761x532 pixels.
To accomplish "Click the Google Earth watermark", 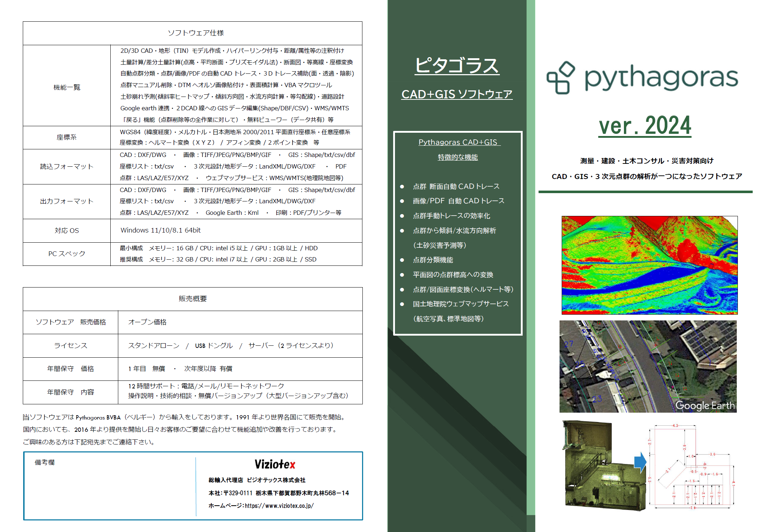I will tap(705, 405).
